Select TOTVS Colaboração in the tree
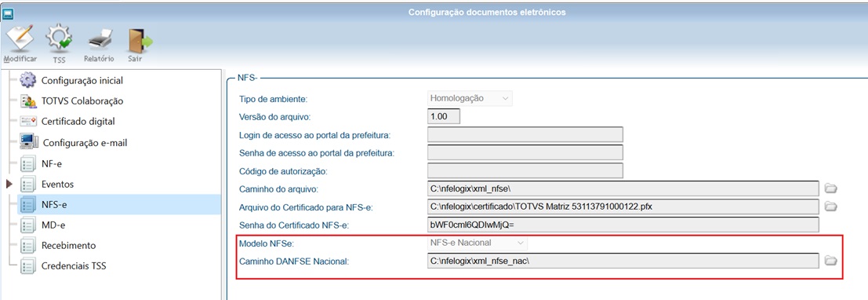 click(x=82, y=101)
